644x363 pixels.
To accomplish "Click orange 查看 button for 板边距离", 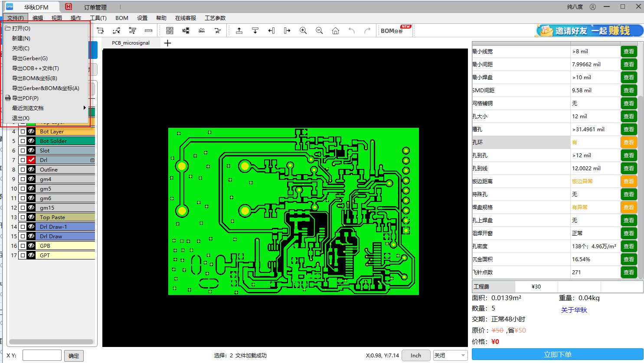I will 629,181.
